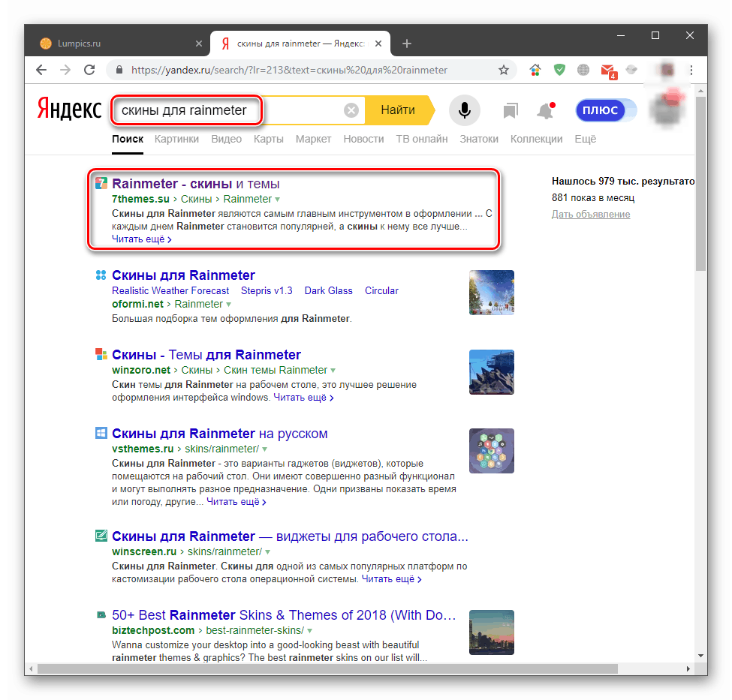Screen dimensions: 732x700
Task: Click Читать ещё under 7themes.su result
Action: point(141,239)
